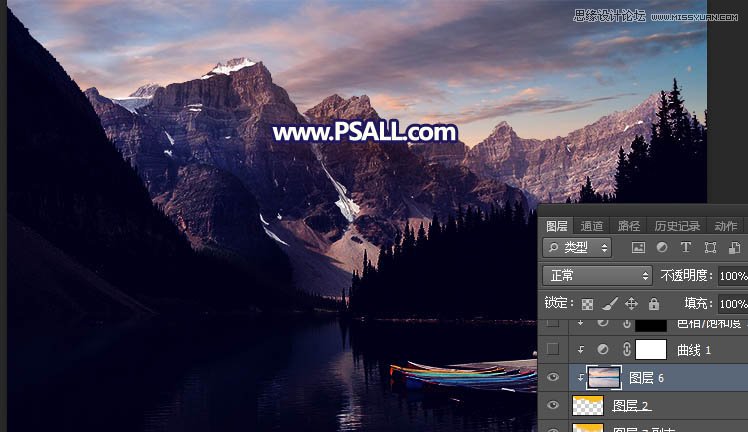
Task: Click the 填充 label
Action: click(698, 303)
